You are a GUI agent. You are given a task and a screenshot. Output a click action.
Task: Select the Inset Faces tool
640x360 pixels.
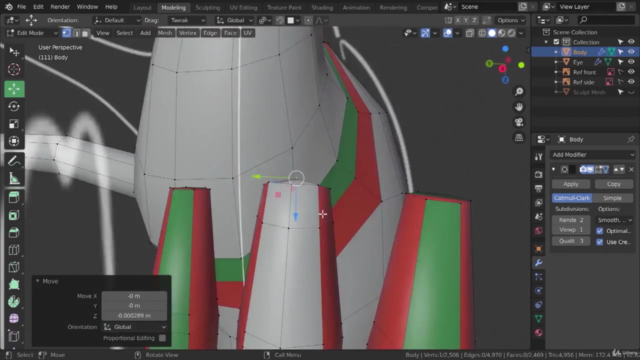click(14, 216)
